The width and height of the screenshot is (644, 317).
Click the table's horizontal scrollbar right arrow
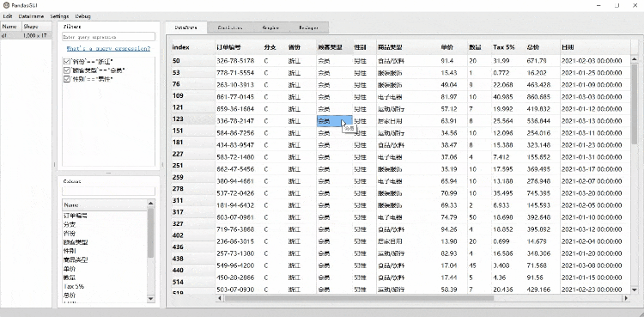626,298
